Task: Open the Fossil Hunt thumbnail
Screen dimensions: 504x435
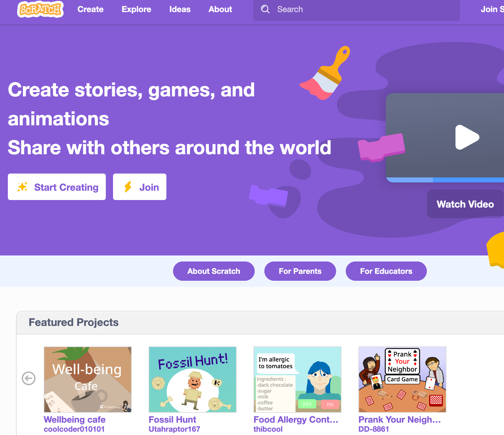Action: tap(193, 380)
